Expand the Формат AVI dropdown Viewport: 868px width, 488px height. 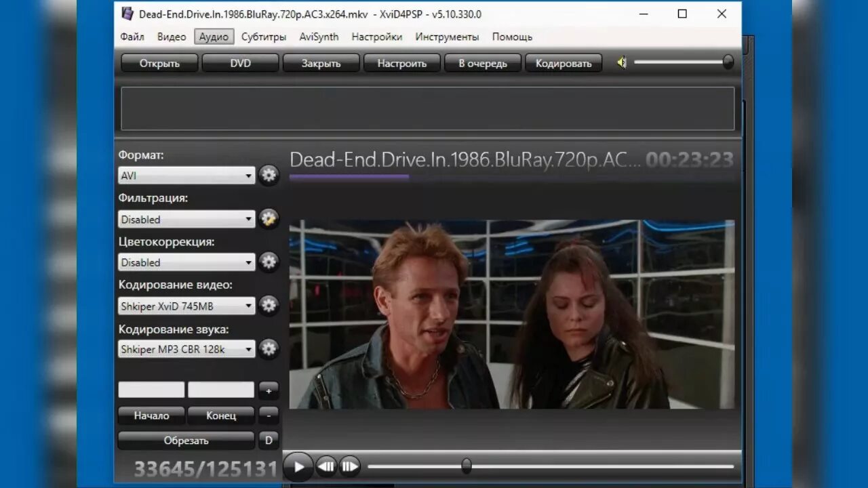tap(186, 176)
